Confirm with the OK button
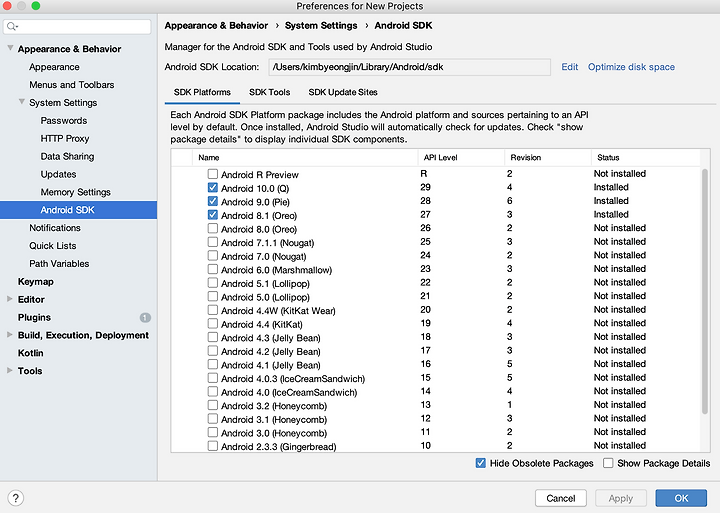This screenshot has height=513, width=720. (681, 498)
